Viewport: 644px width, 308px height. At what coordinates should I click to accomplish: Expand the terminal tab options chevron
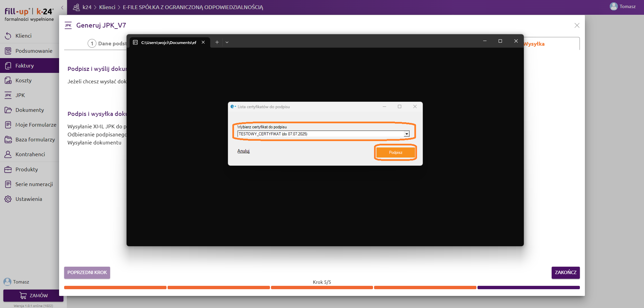pos(227,42)
